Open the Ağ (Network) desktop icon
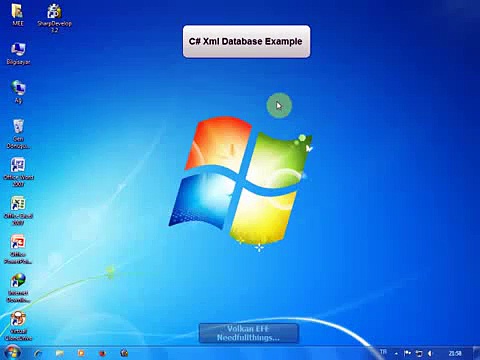 click(18, 92)
